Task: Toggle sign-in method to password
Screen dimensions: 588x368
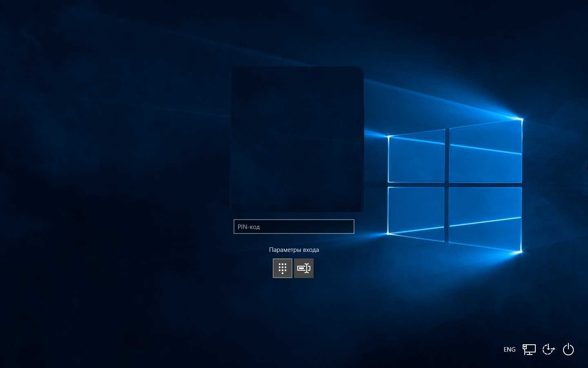Action: click(x=304, y=268)
